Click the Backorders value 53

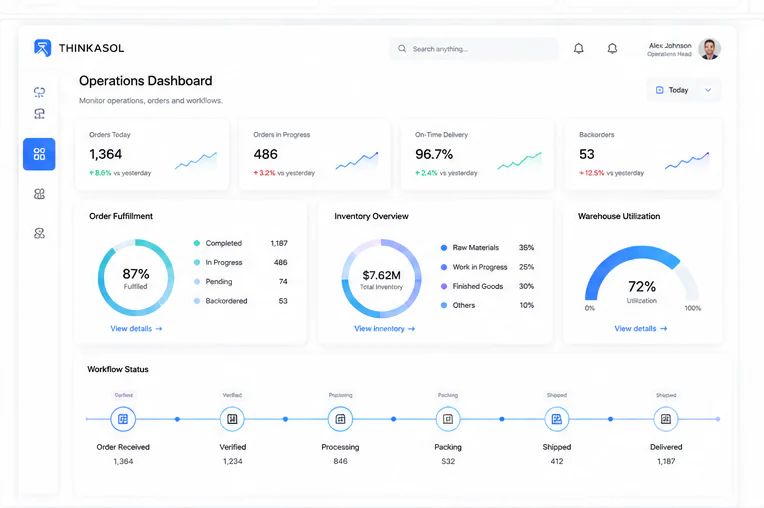click(587, 154)
